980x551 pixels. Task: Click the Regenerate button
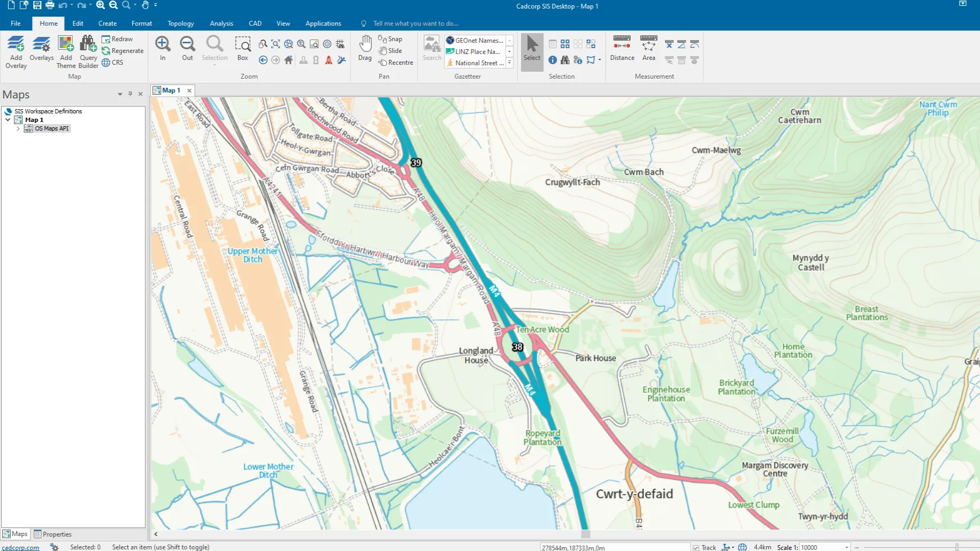(x=122, y=51)
